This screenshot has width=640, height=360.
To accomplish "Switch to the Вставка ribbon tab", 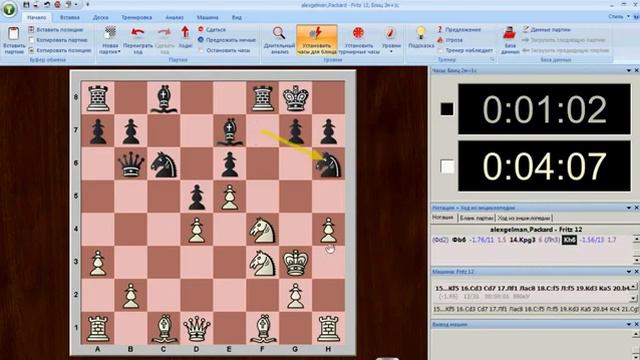I will 69,18.
